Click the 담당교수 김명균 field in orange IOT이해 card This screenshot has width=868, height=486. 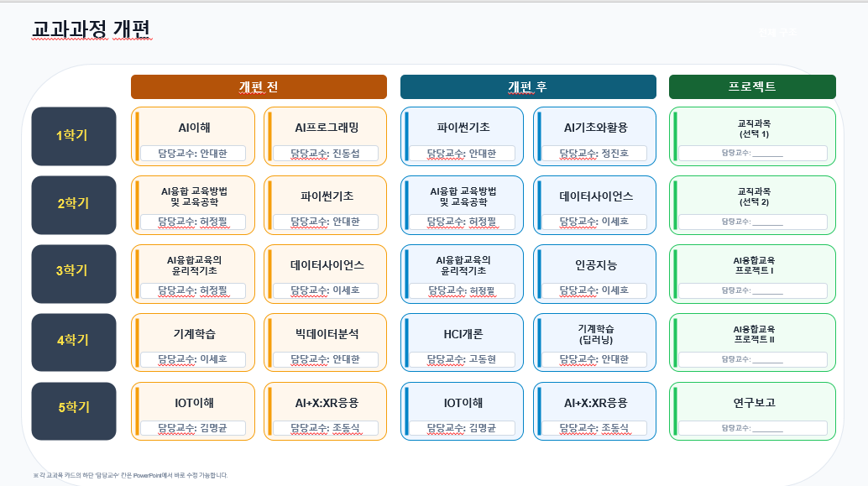192,428
